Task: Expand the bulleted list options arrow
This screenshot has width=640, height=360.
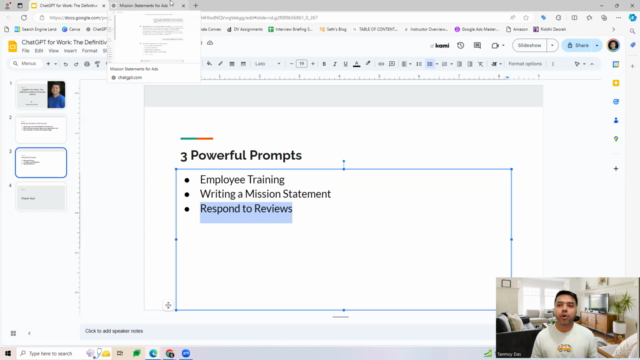Action: click(x=437, y=64)
